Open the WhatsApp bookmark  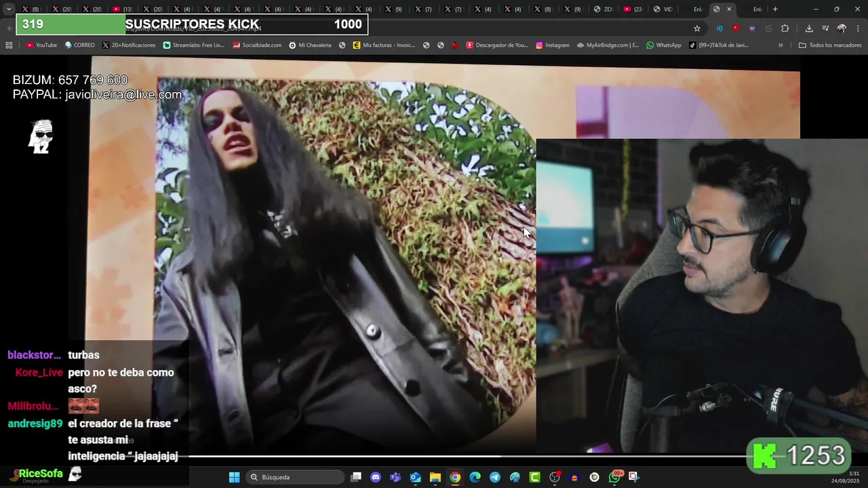[x=664, y=45]
